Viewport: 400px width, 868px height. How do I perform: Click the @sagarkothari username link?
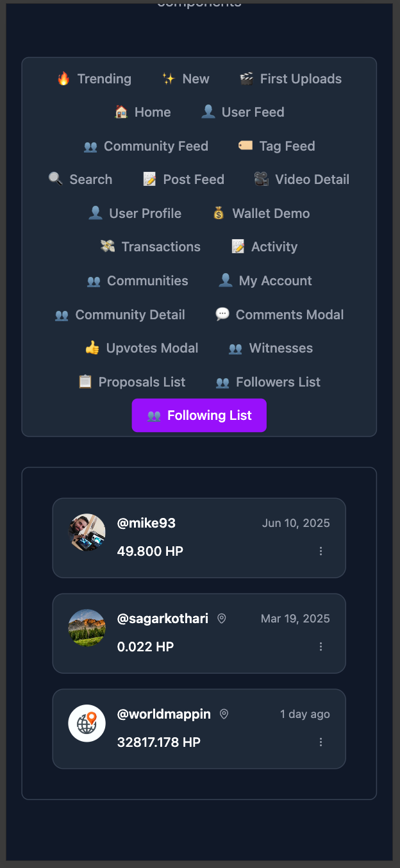coord(163,619)
